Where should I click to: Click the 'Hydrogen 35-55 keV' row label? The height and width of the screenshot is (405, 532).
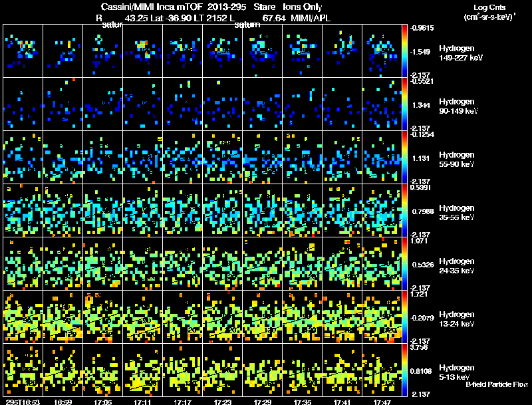[457, 213]
